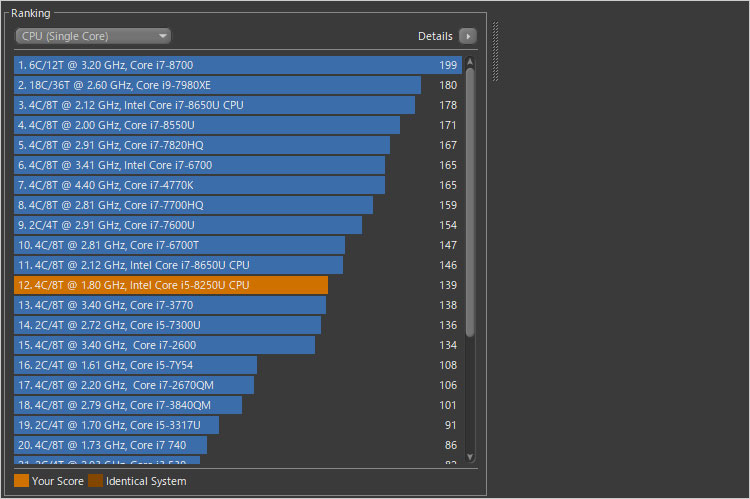
Task: Select the Core i7-3770 row
Action: click(238, 305)
